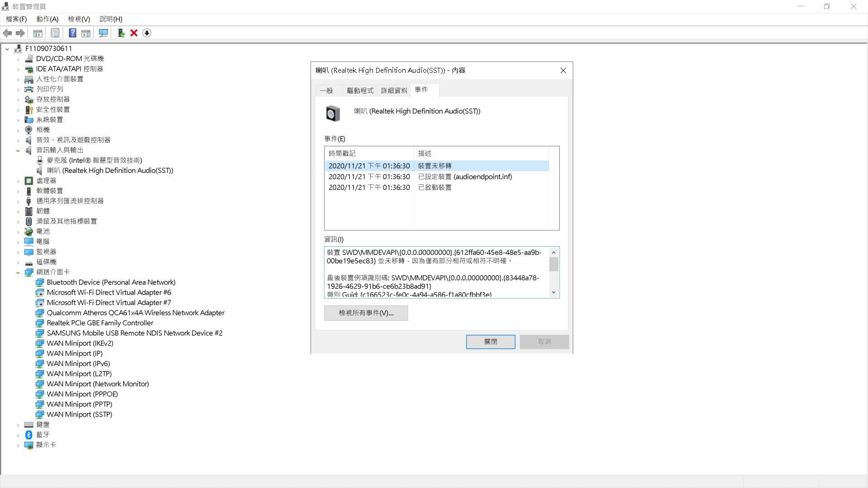
Task: Expand the 磁碟機 category
Action: click(18, 262)
